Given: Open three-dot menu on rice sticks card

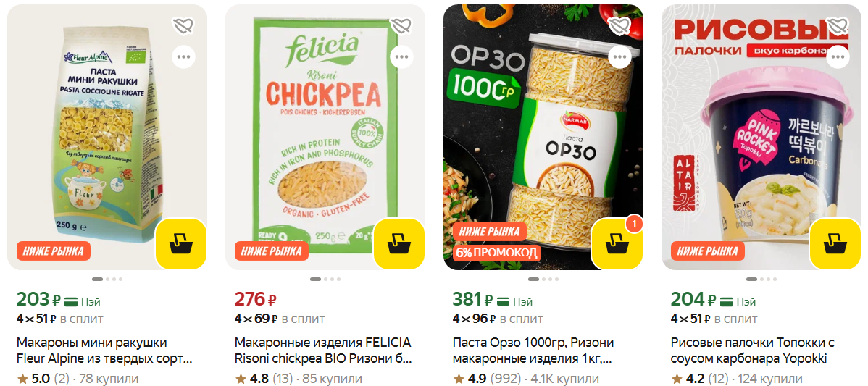Looking at the screenshot, I should (x=838, y=56).
